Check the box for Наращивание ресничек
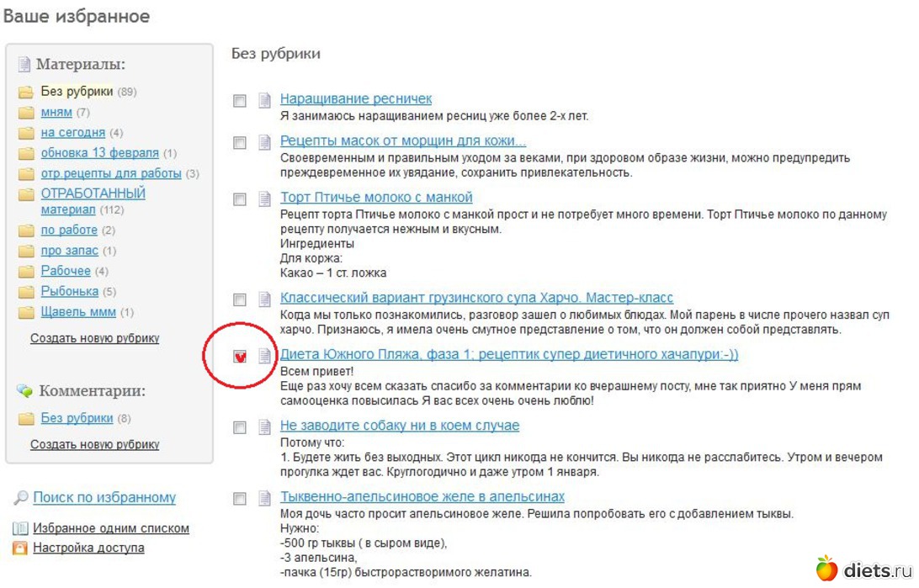The height and width of the screenshot is (588, 919). point(240,101)
